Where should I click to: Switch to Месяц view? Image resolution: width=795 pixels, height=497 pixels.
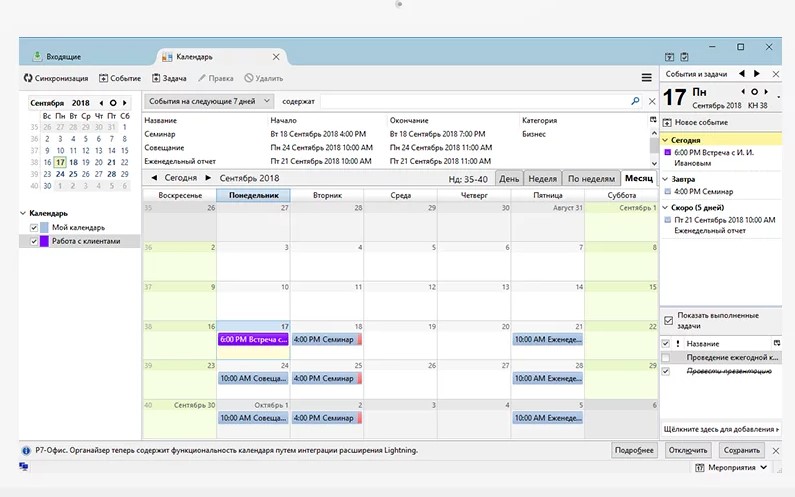639,178
